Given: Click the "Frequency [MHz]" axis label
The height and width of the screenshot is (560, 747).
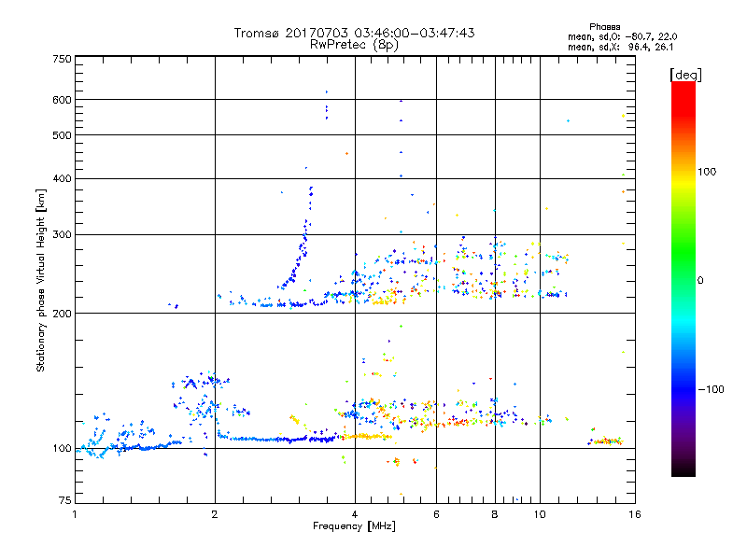Looking at the screenshot, I should click(x=354, y=526).
